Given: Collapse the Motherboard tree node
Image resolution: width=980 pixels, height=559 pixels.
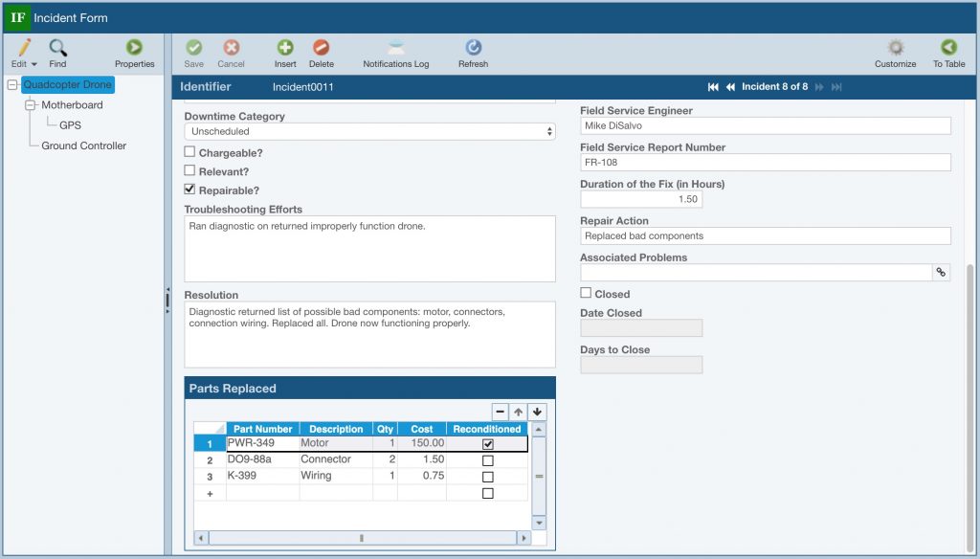Looking at the screenshot, I should pyautogui.click(x=30, y=105).
